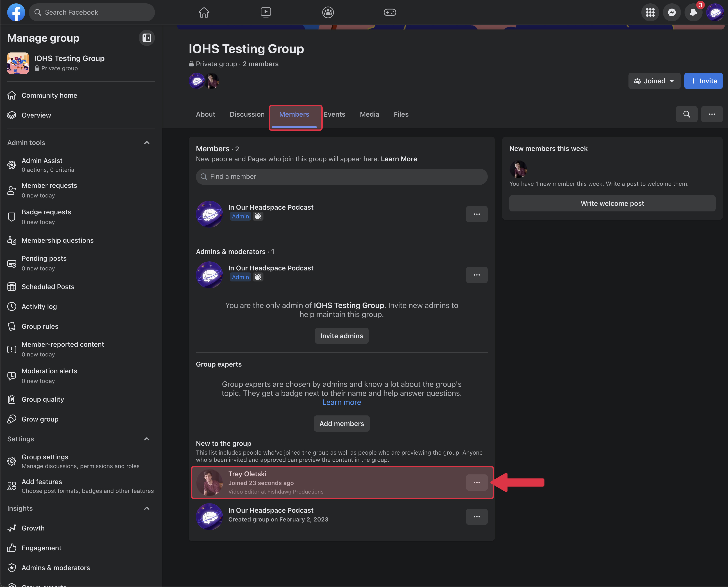
Task: Click the group search magnifier icon
Action: point(686,114)
